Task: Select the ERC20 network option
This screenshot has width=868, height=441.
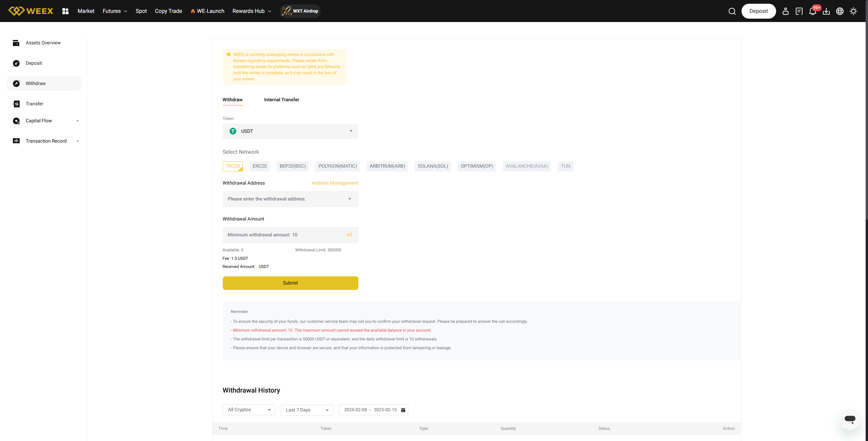Action: click(259, 166)
